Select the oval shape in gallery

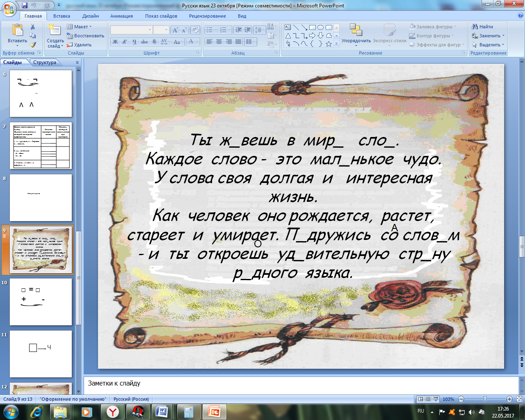coord(320,27)
